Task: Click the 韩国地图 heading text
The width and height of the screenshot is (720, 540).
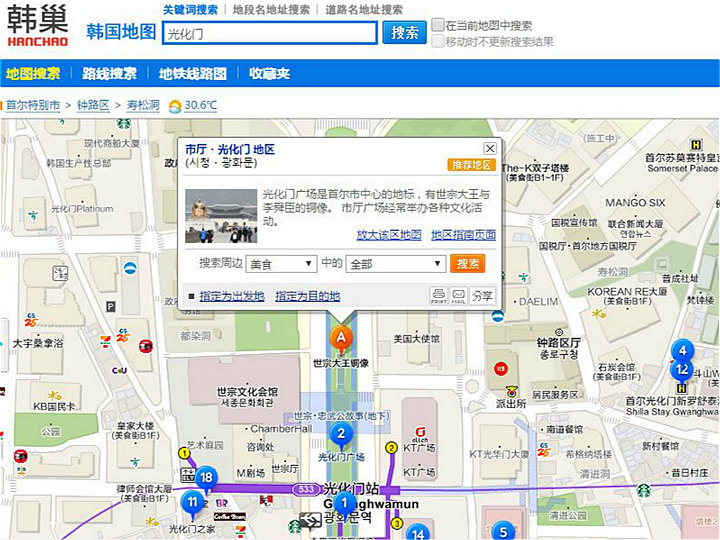Action: [x=121, y=32]
